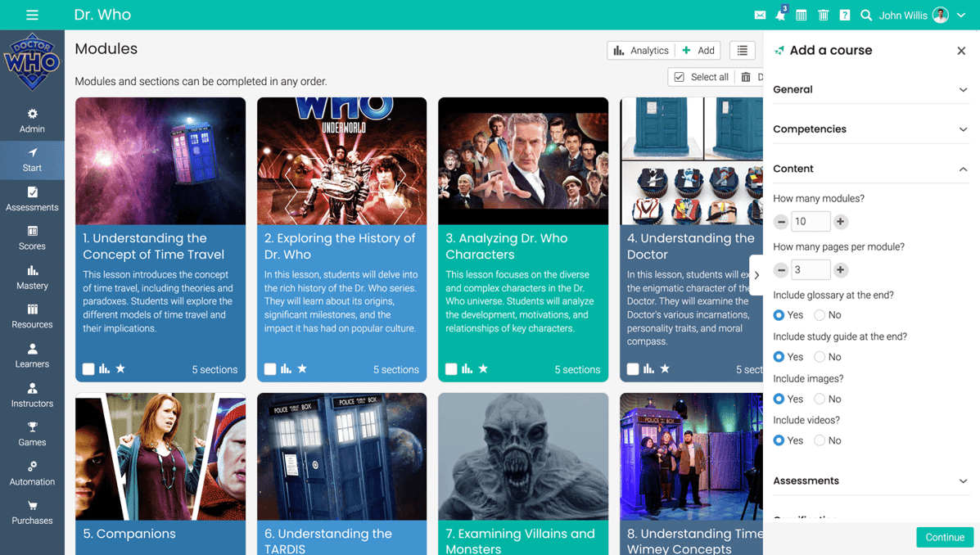Open the mail envelope icon in header
This screenshot has height=555, width=980.
tap(760, 16)
